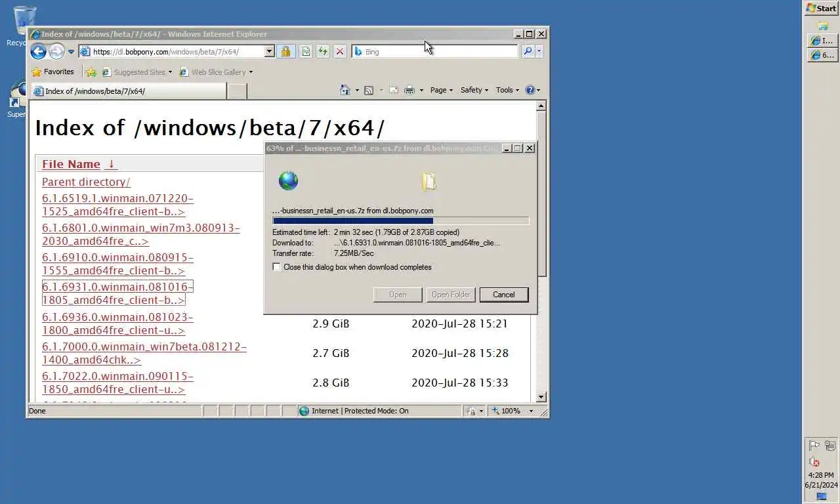
Task: Click the Done status bar text
Action: coord(37,411)
